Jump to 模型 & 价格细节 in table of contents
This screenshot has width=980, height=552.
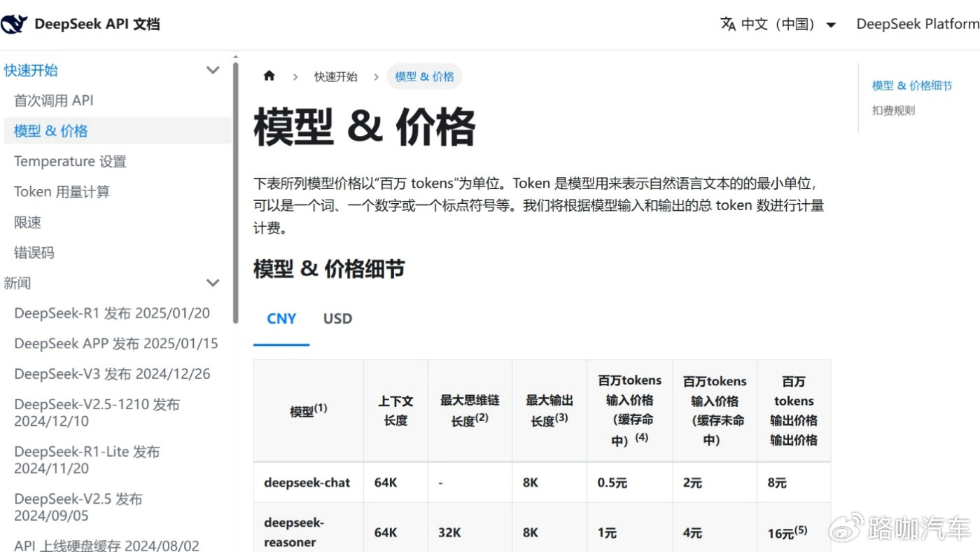912,85
